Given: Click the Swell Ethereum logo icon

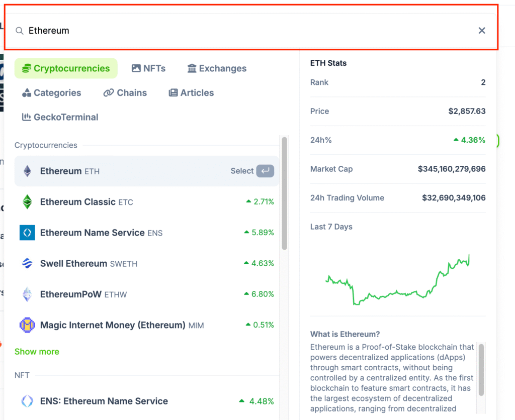Looking at the screenshot, I should click(27, 263).
